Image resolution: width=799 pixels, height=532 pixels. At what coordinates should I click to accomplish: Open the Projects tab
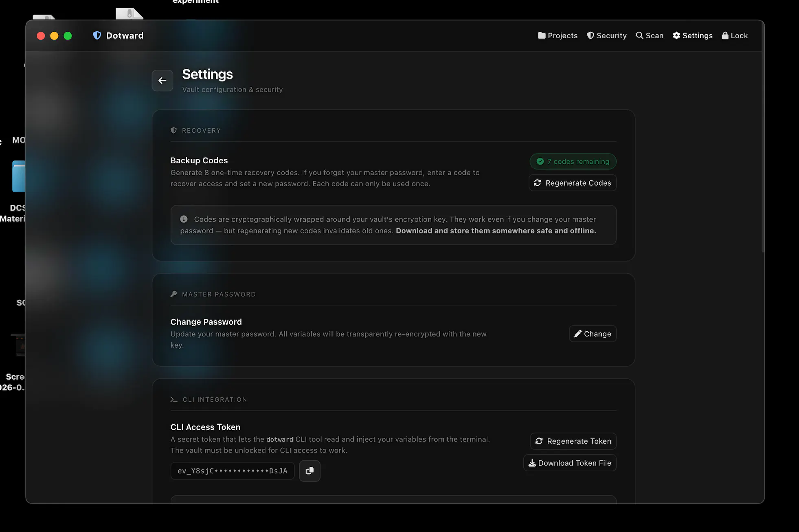558,35
